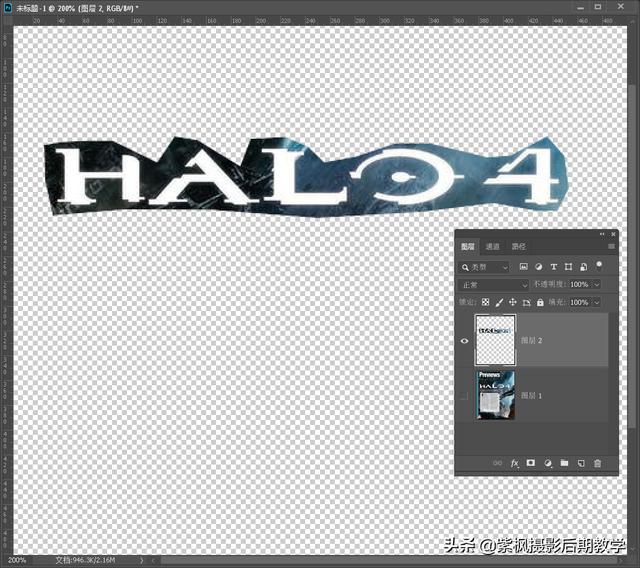The width and height of the screenshot is (640, 568).
Task: Lock all layer attributes with padlock
Action: coord(540,302)
